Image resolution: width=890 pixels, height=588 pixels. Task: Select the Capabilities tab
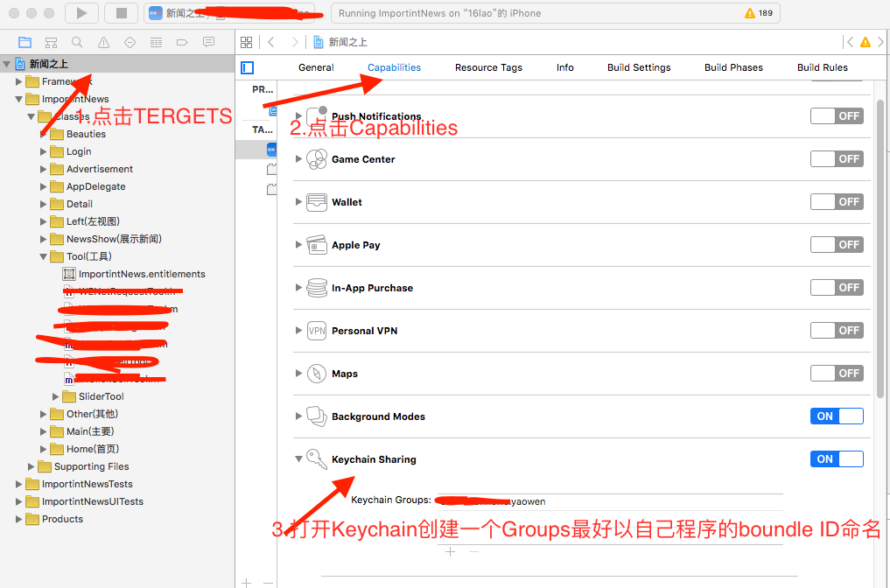394,67
